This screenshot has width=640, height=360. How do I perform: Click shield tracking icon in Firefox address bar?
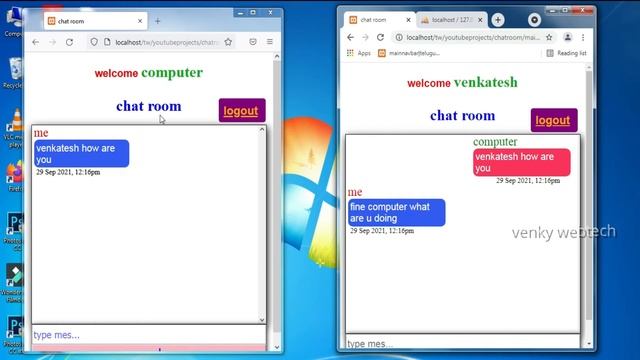coord(94,42)
